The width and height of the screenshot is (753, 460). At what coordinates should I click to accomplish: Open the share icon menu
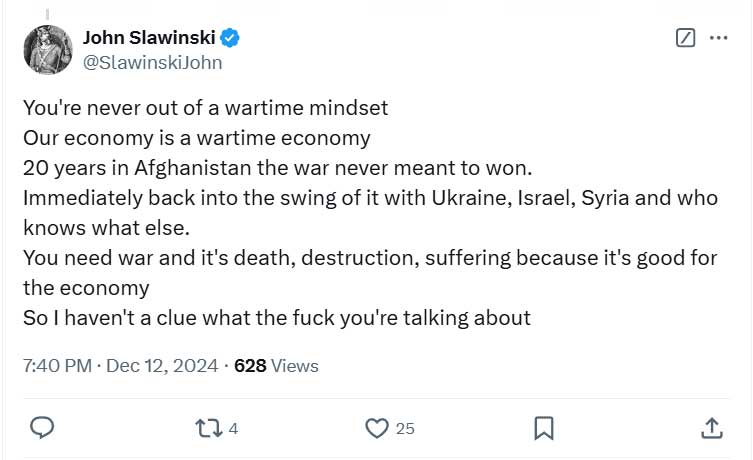coord(711,428)
